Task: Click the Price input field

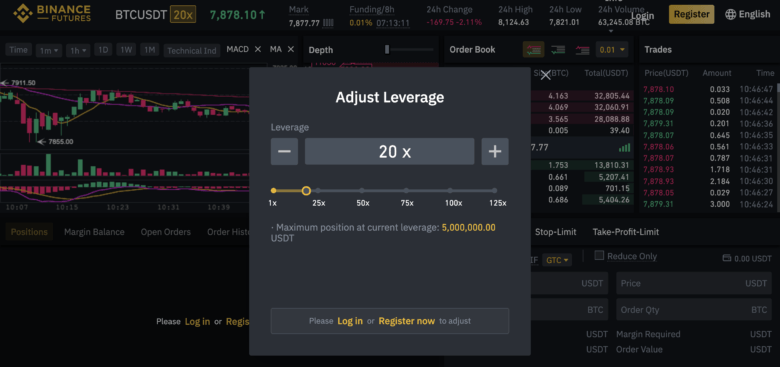Action: coord(693,283)
